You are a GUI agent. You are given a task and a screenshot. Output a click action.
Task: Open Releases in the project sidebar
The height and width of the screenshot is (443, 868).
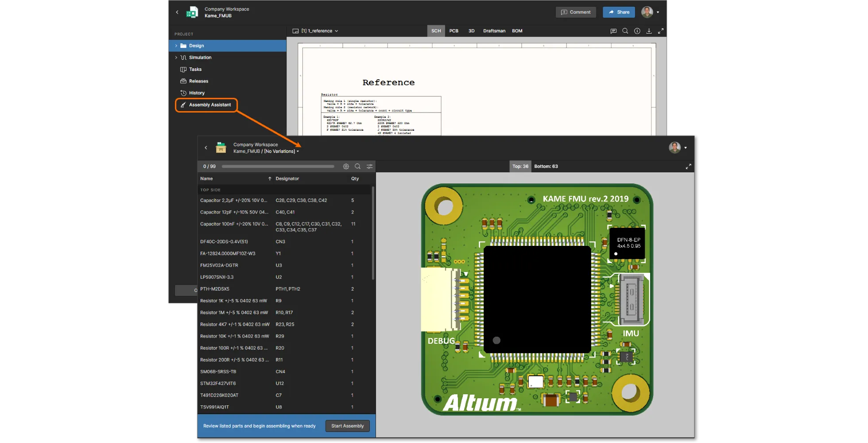[x=198, y=81]
